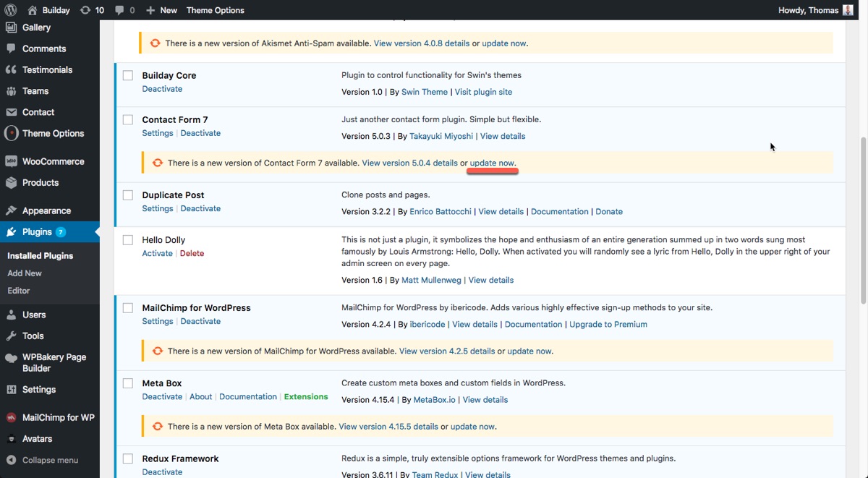Select the MailChimp for WordPress checkbox
This screenshot has width=868, height=478.
pos(128,308)
